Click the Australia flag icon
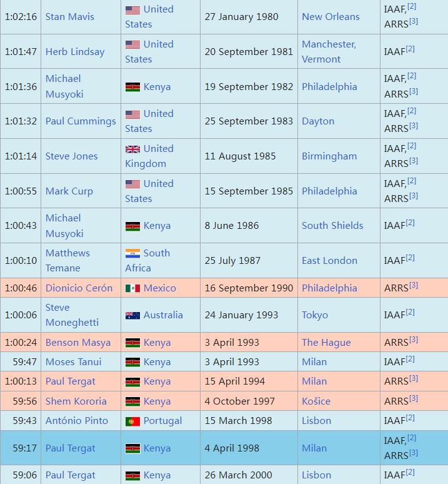Viewport: 448px width, 484px height. click(132, 315)
